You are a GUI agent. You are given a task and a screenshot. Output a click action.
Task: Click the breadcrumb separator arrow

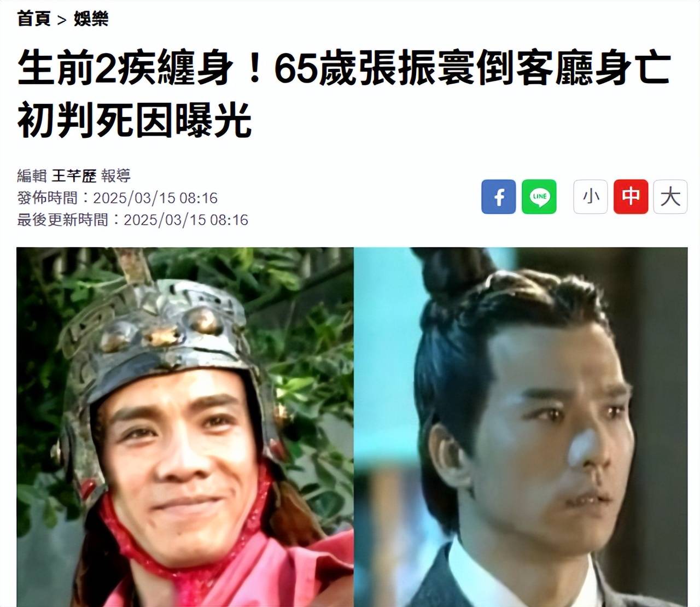pyautogui.click(x=62, y=20)
